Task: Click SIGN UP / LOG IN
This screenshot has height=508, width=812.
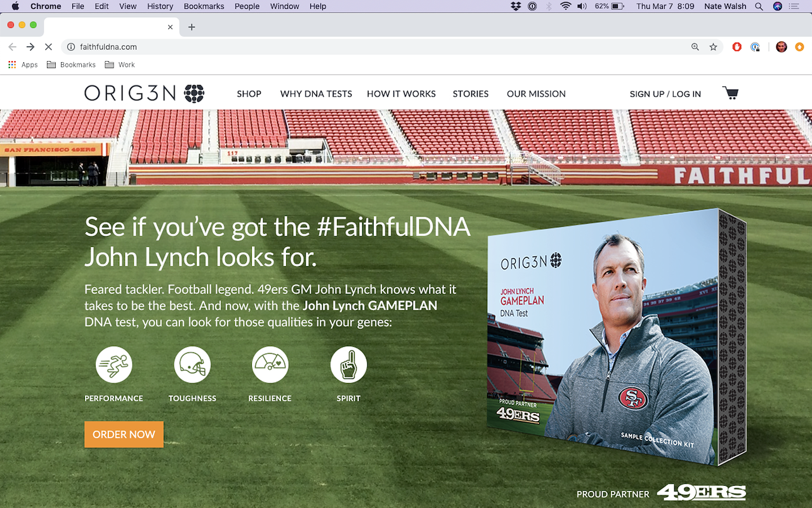Action: [665, 94]
